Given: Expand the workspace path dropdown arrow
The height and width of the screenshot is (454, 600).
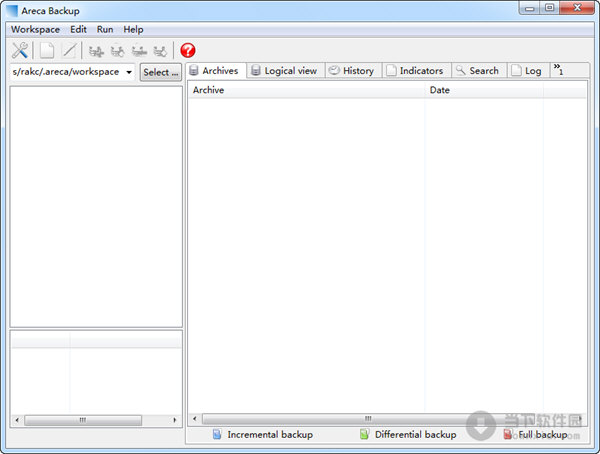Looking at the screenshot, I should [129, 72].
